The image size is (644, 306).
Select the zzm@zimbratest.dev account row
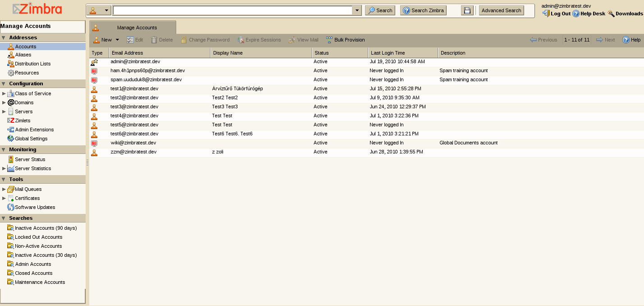366,152
